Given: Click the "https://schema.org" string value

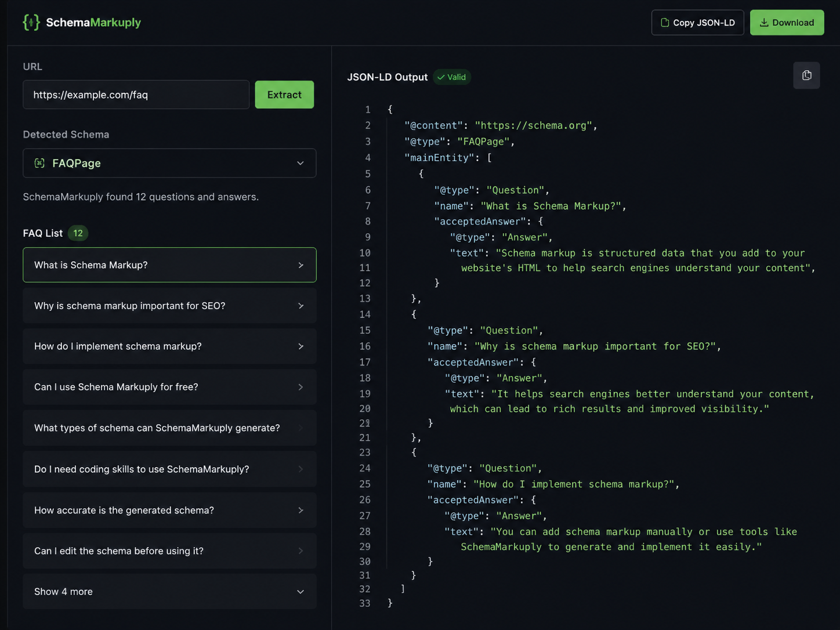Looking at the screenshot, I should click(533, 125).
